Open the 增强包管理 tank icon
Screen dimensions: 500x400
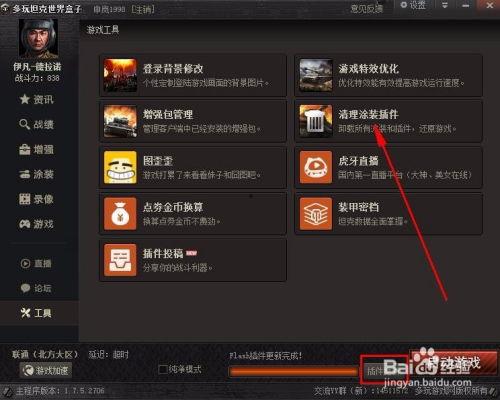pos(120,121)
